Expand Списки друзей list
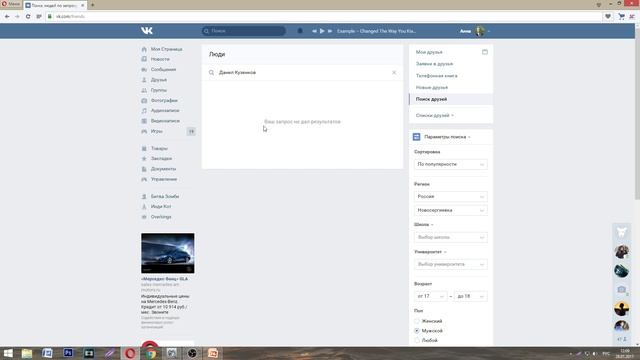This screenshot has width=640, height=360. point(434,116)
